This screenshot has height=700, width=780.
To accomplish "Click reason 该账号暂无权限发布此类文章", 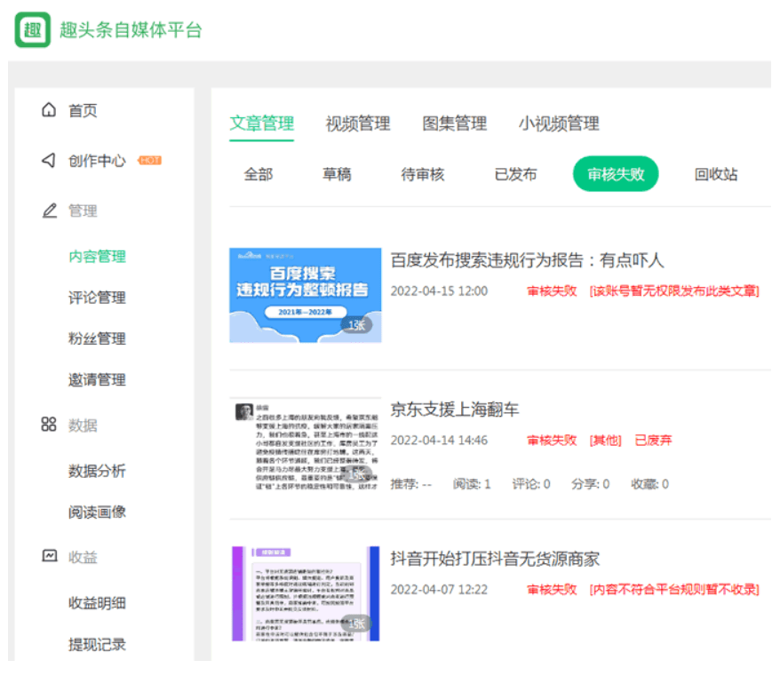I will 674,291.
